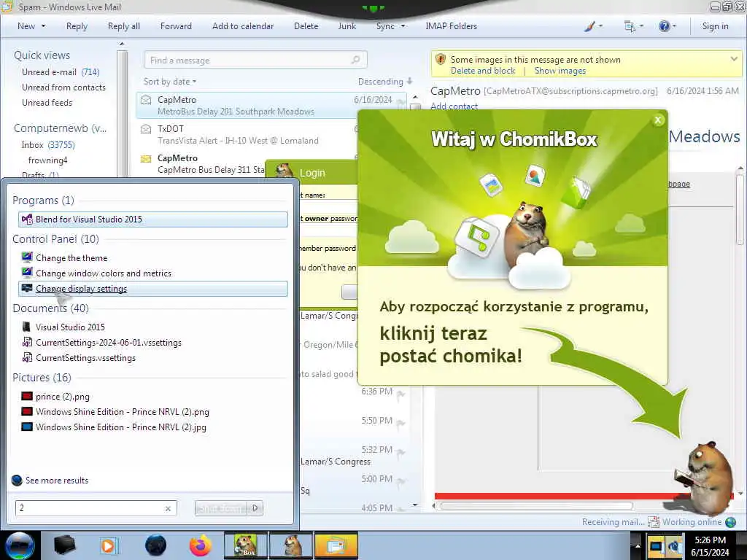Click the envelope icon of the CapMetro MetroBus message

pos(146,100)
